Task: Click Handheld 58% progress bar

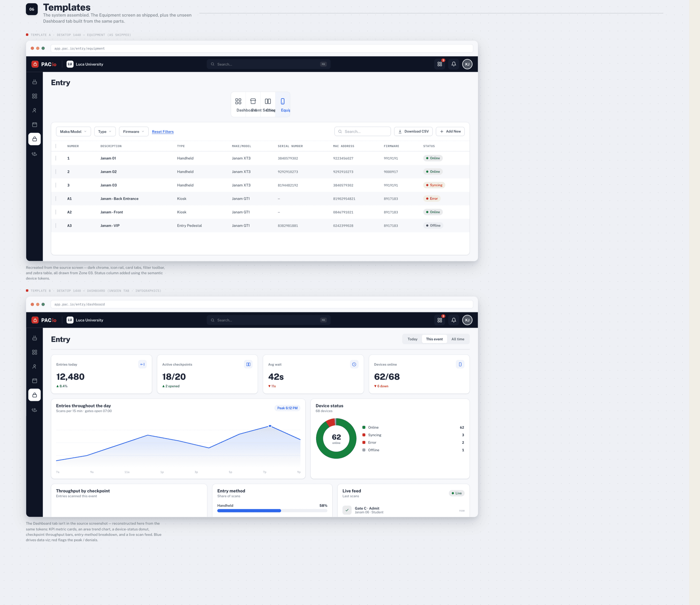Action: (272, 511)
